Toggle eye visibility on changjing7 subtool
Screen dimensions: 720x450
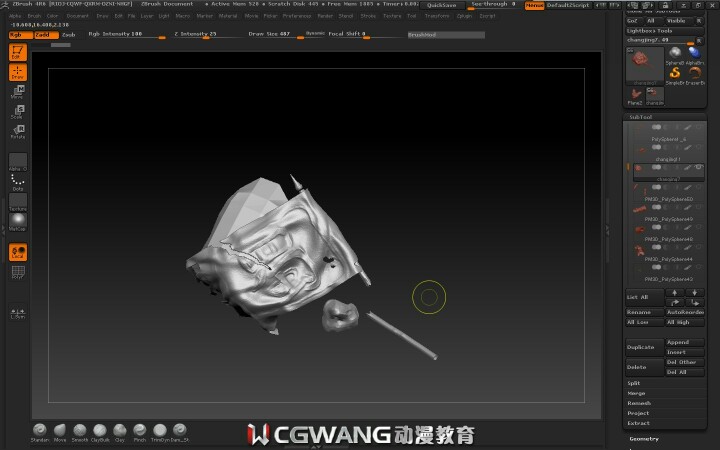pos(699,167)
